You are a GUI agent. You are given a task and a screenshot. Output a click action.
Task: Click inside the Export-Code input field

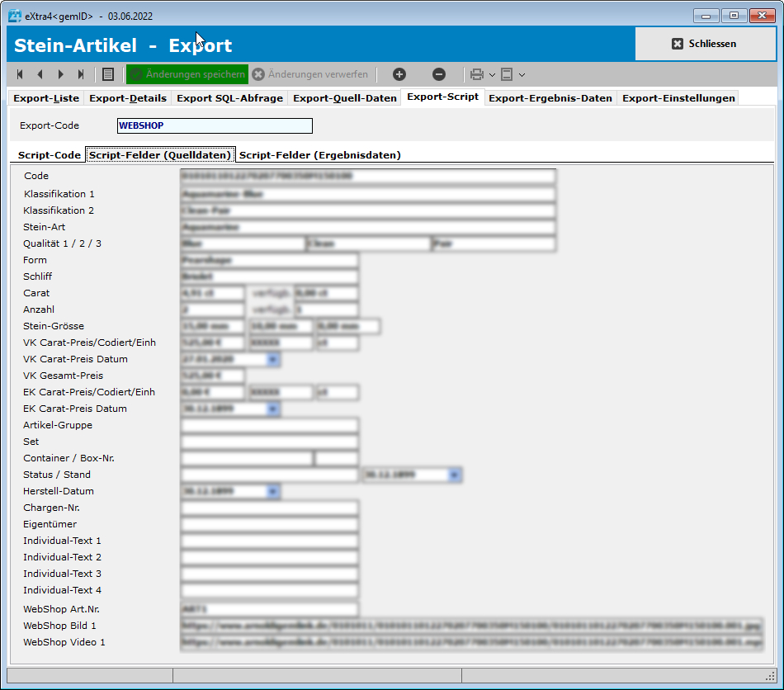tap(214, 125)
